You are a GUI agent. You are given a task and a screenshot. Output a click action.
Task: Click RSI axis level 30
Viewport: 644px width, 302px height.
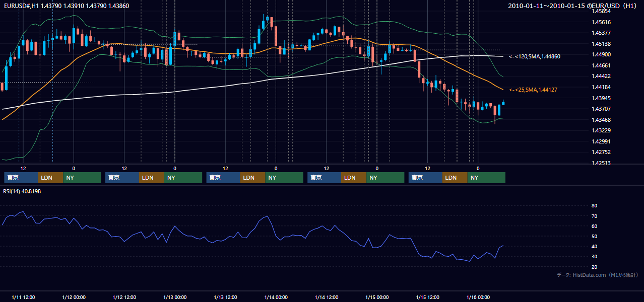pyautogui.click(x=595, y=257)
